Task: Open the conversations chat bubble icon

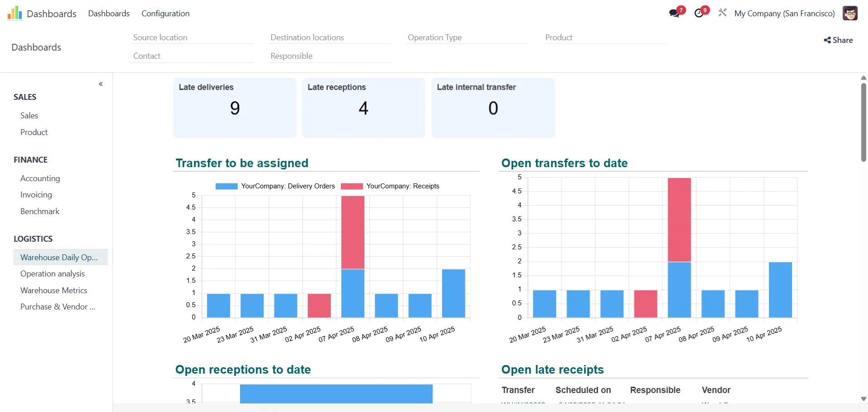Action: [675, 13]
